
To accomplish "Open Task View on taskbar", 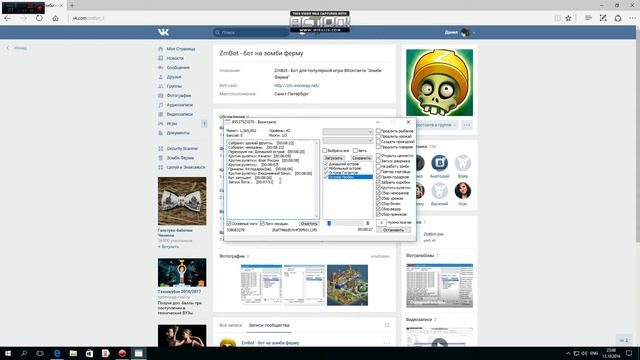I will [x=40, y=353].
